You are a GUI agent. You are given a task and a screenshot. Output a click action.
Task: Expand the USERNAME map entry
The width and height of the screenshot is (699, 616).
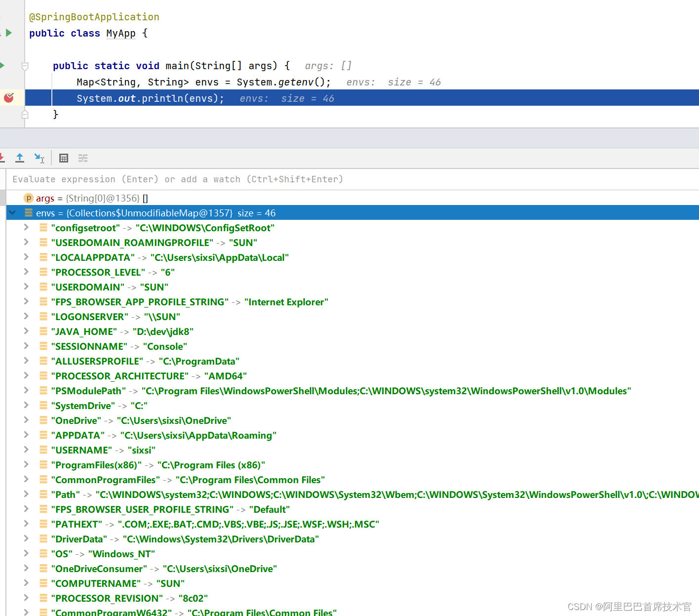(26, 450)
